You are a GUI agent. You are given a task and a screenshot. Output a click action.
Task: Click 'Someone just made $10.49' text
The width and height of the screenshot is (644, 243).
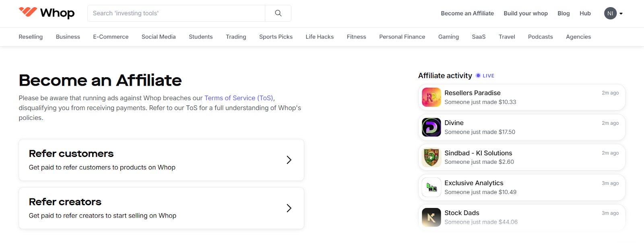[480, 192]
